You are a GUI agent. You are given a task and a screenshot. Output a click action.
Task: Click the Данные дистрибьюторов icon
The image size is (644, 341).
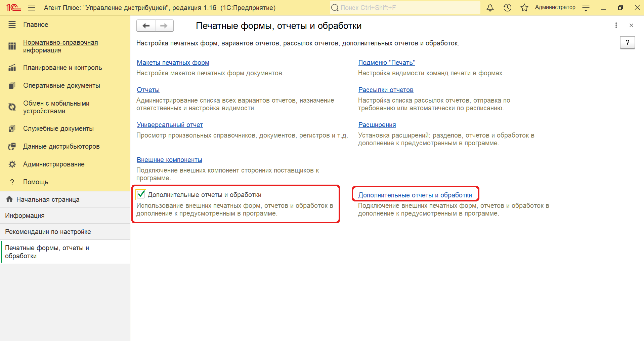[12, 146]
